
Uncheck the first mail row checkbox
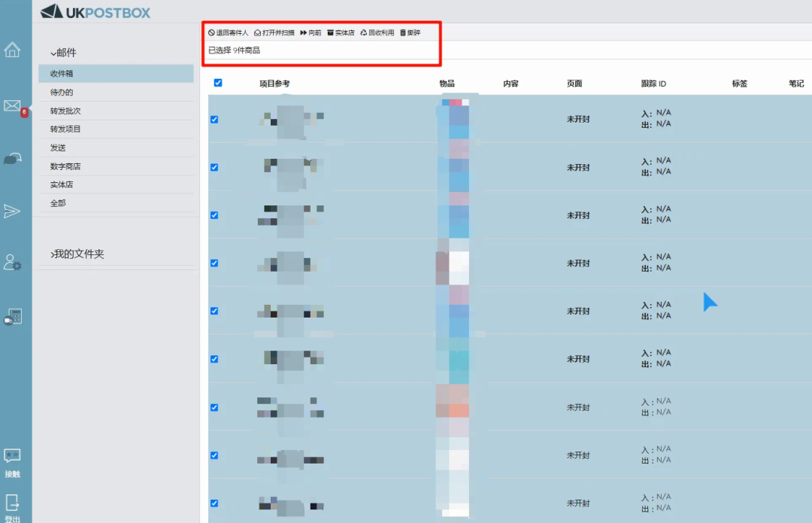click(x=214, y=120)
